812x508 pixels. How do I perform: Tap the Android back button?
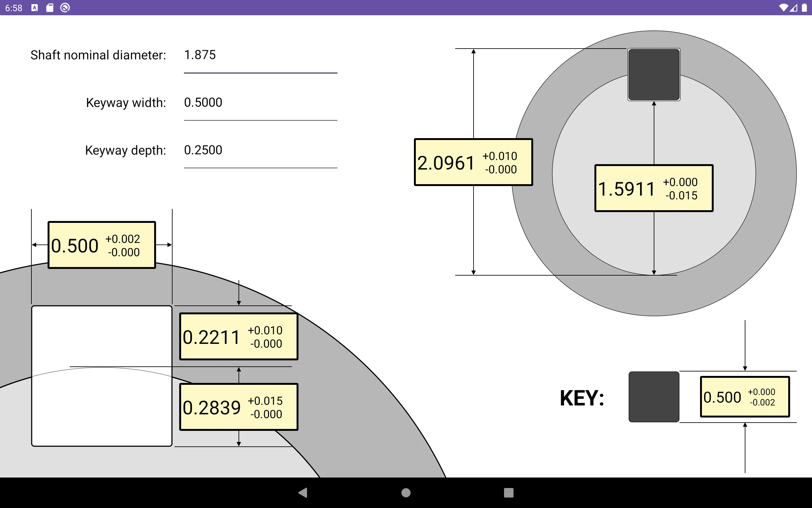(x=303, y=493)
